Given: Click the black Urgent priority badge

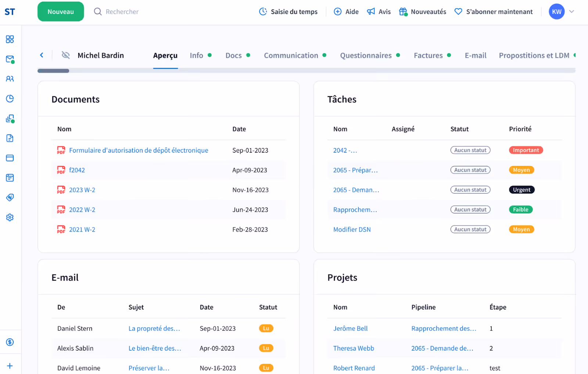Looking at the screenshot, I should point(521,190).
